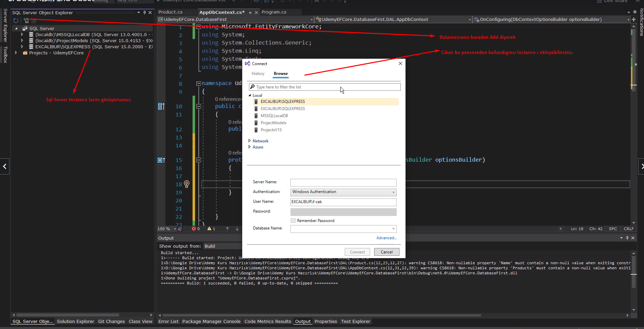
Task: Switch to the History tab in Connect dialog
Action: tap(257, 74)
